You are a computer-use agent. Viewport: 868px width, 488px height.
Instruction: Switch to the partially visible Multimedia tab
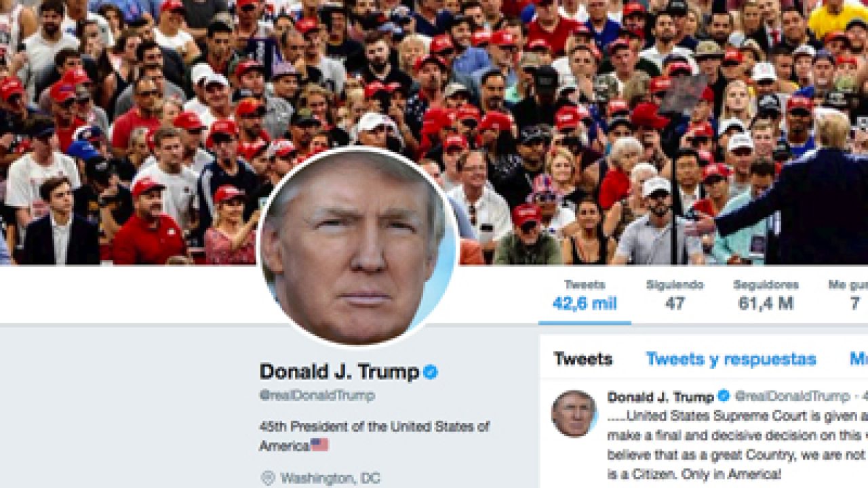(859, 359)
